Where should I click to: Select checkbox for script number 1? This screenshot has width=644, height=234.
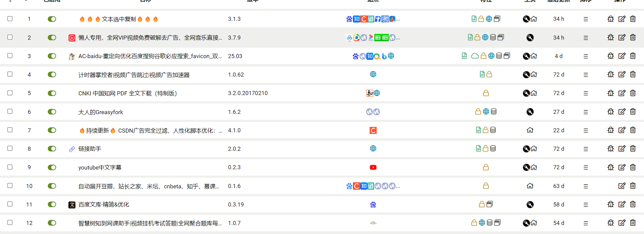pyautogui.click(x=10, y=19)
